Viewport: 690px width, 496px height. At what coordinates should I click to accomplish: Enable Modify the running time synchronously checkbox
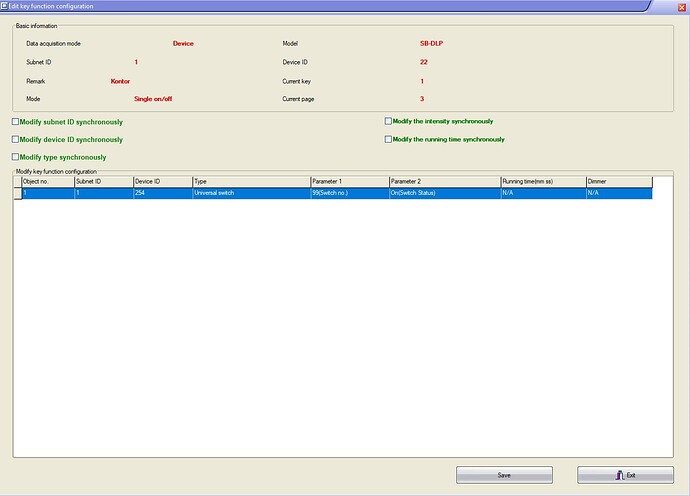point(388,139)
